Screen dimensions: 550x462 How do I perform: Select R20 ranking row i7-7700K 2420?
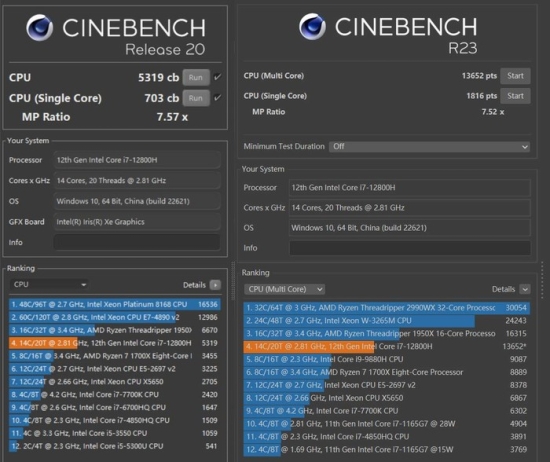point(115,395)
